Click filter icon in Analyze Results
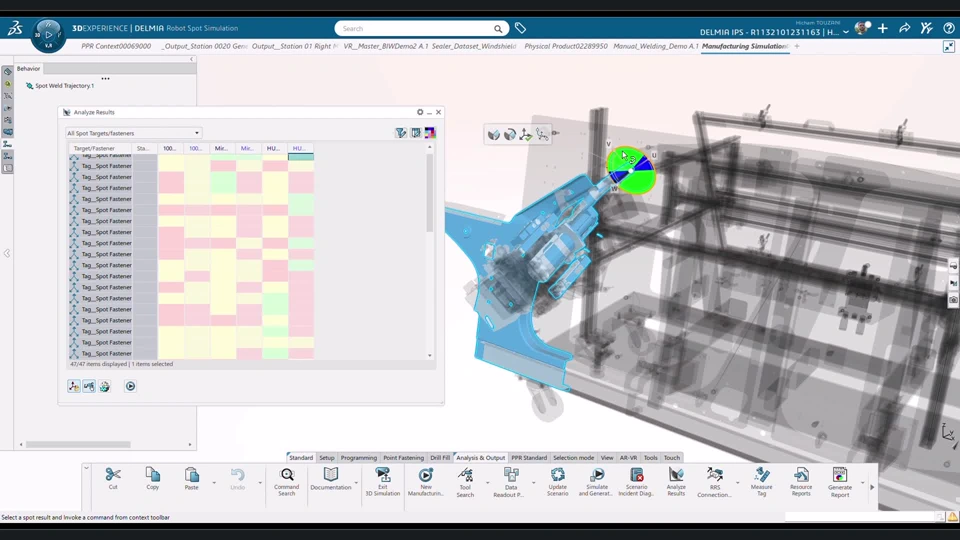The width and height of the screenshot is (960, 540). click(x=400, y=133)
